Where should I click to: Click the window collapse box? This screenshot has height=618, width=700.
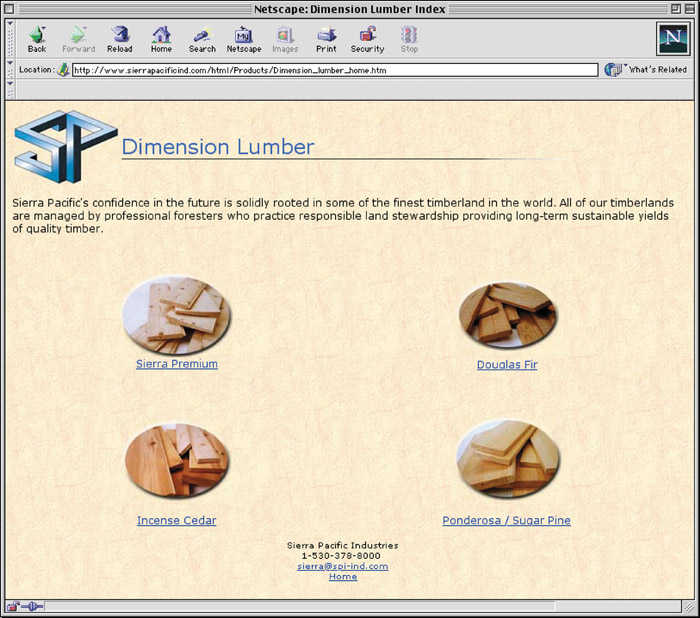(690, 9)
